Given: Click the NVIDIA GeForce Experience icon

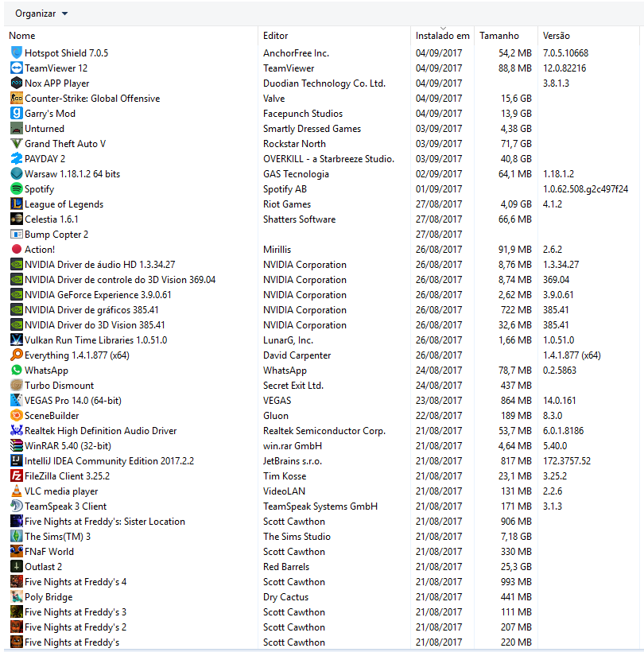Looking at the screenshot, I should [x=16, y=294].
